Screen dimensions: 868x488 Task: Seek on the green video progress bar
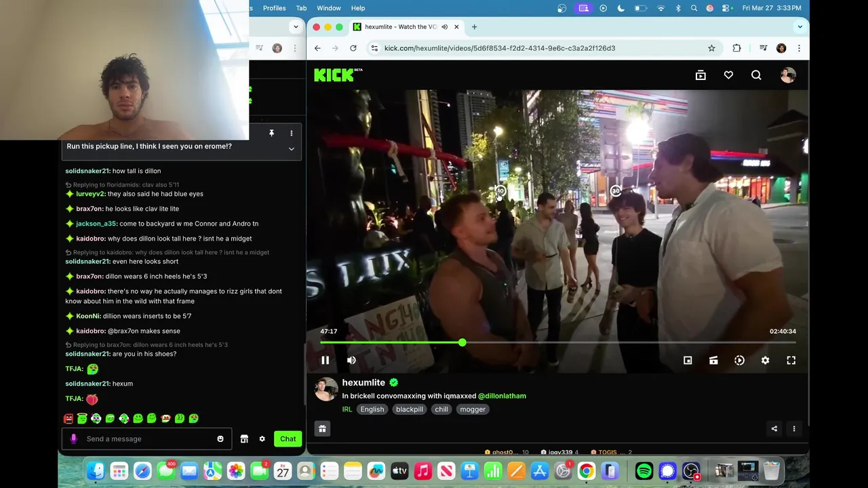(558, 342)
